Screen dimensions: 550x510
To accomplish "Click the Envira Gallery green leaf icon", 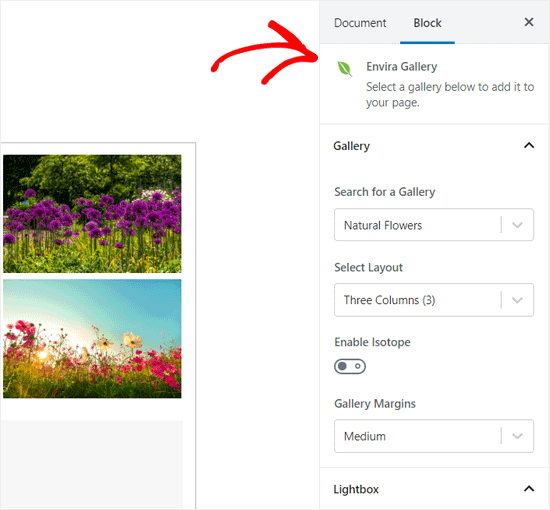I will click(x=344, y=69).
